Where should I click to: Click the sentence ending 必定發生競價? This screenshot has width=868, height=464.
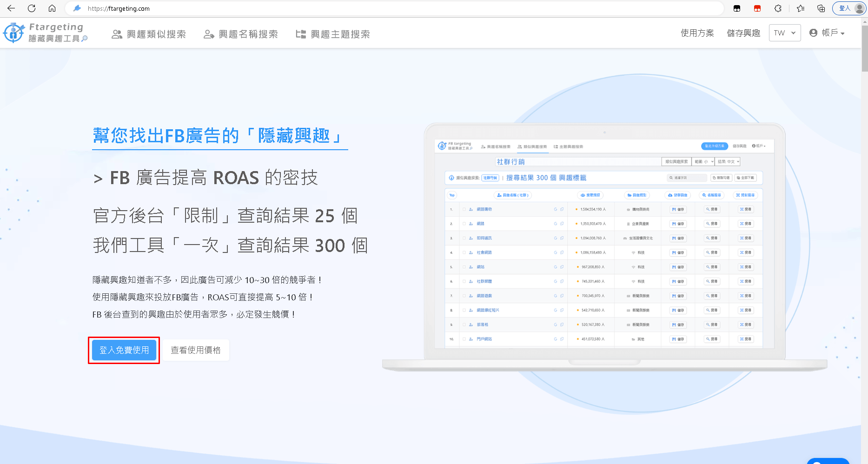pyautogui.click(x=194, y=314)
